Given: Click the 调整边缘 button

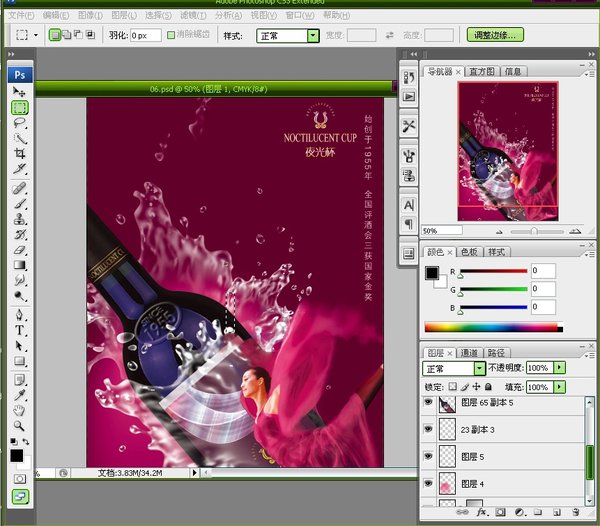Looking at the screenshot, I should (495, 35).
